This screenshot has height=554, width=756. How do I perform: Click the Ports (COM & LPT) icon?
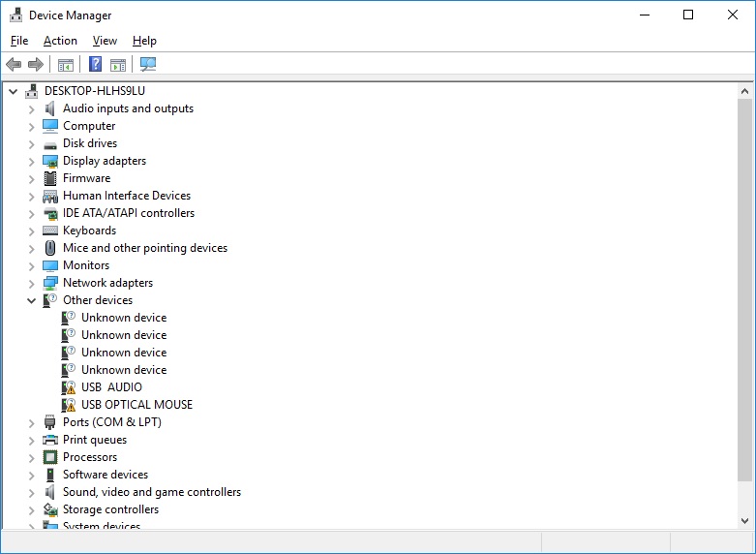click(x=50, y=422)
